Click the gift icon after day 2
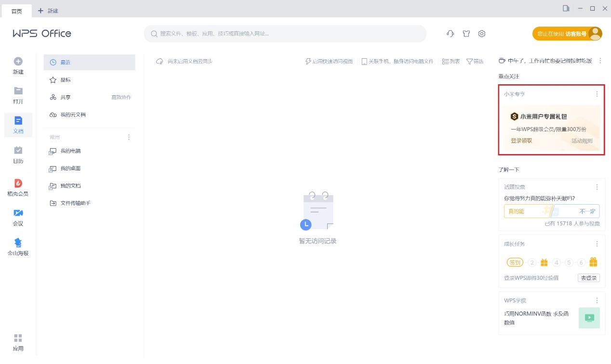This screenshot has height=364, width=611. coord(544,262)
